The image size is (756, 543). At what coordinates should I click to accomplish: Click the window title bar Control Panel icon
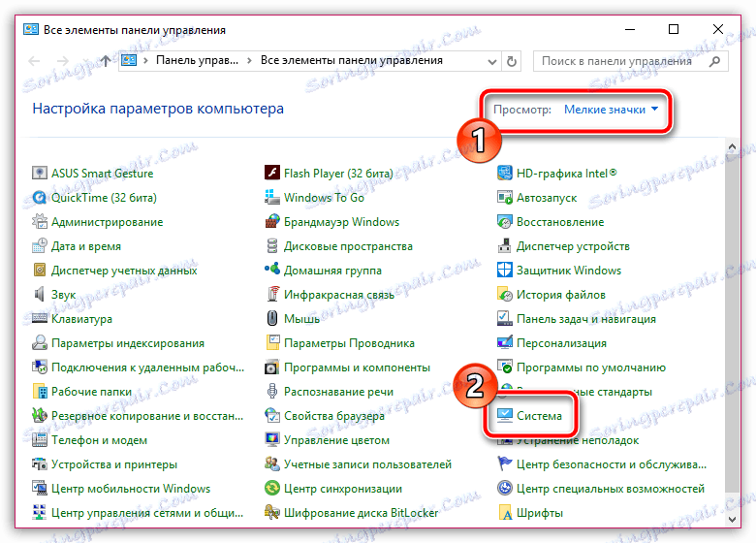tap(31, 29)
